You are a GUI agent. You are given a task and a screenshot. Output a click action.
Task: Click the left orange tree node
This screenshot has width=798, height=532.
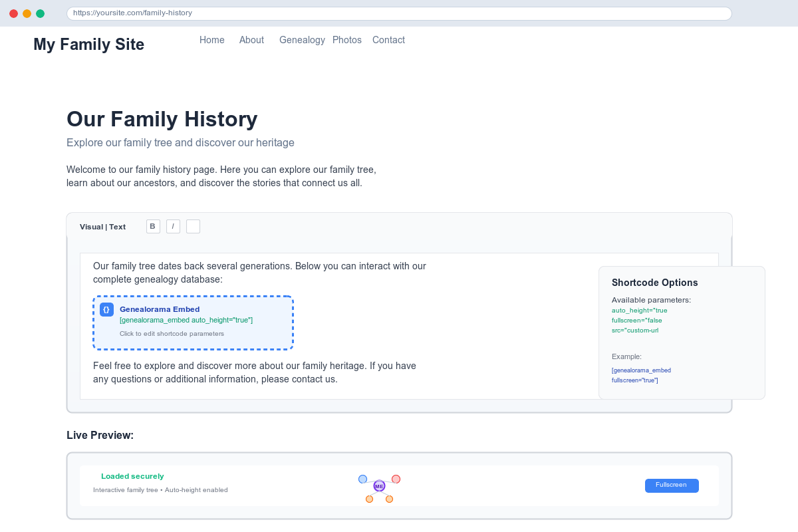coord(369,499)
